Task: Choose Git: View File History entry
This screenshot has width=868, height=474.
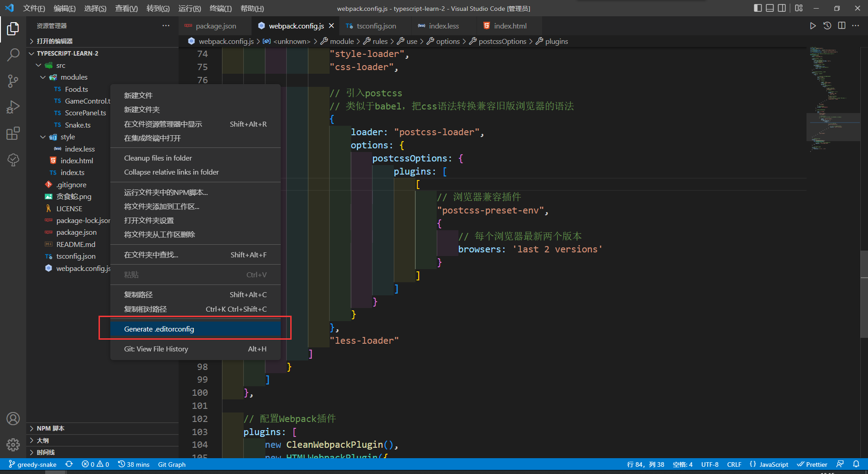Action: [x=195, y=349]
